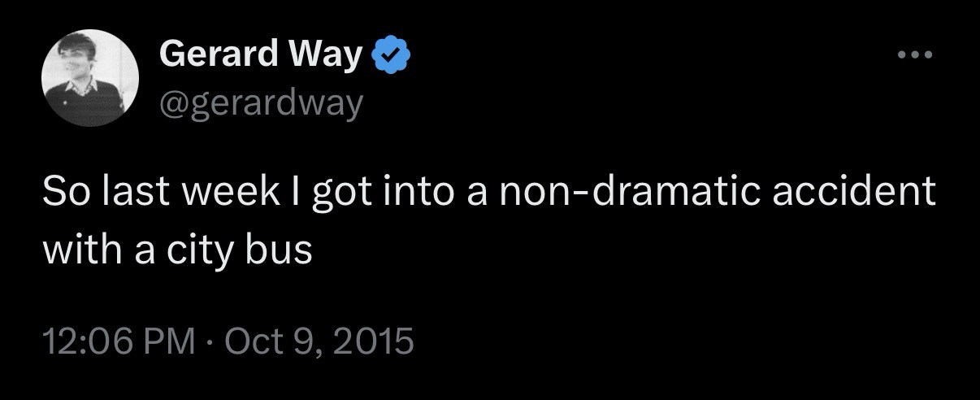Open the @gerardway handle link
This screenshot has width=980, height=400.
(x=262, y=103)
